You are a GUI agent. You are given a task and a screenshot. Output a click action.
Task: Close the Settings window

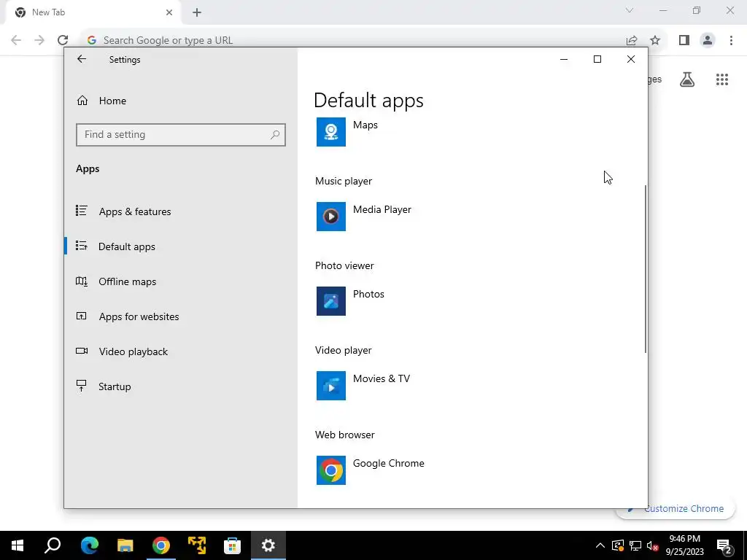coord(631,59)
